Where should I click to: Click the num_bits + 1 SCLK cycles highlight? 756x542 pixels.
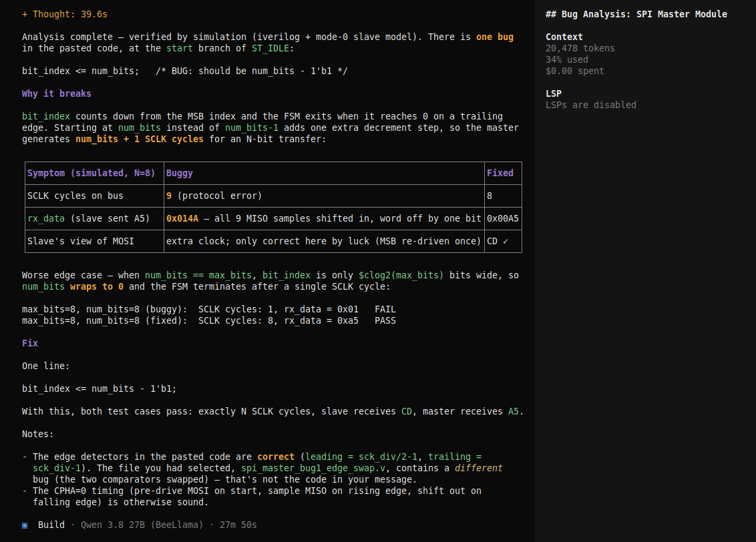[x=140, y=140]
